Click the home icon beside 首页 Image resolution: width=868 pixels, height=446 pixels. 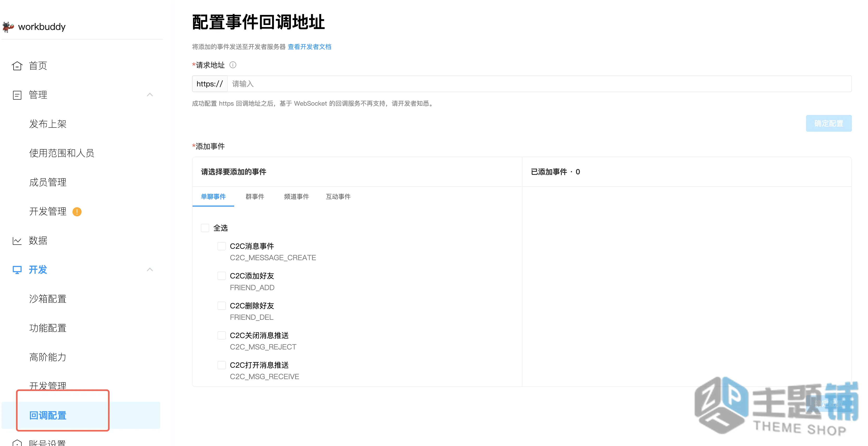pyautogui.click(x=17, y=66)
